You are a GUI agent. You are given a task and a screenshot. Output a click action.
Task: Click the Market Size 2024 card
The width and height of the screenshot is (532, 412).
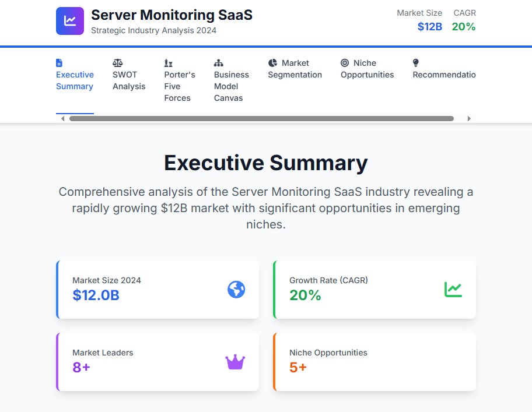[157, 290]
